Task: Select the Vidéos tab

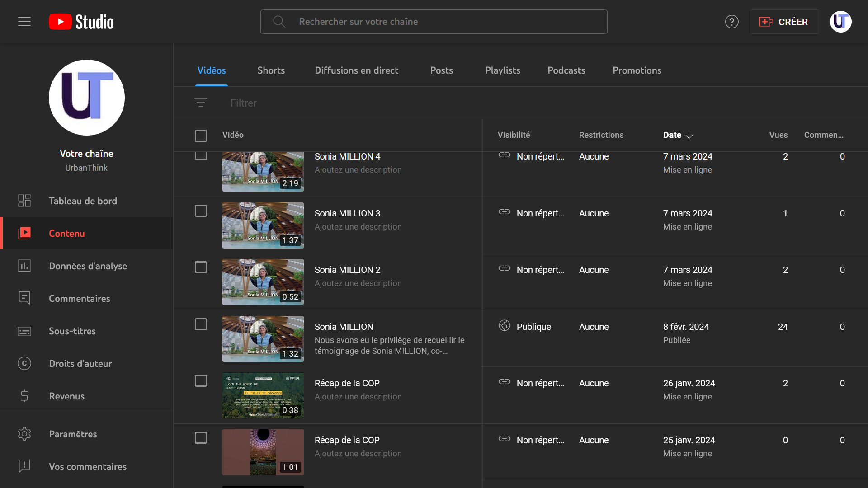Action: [212, 70]
